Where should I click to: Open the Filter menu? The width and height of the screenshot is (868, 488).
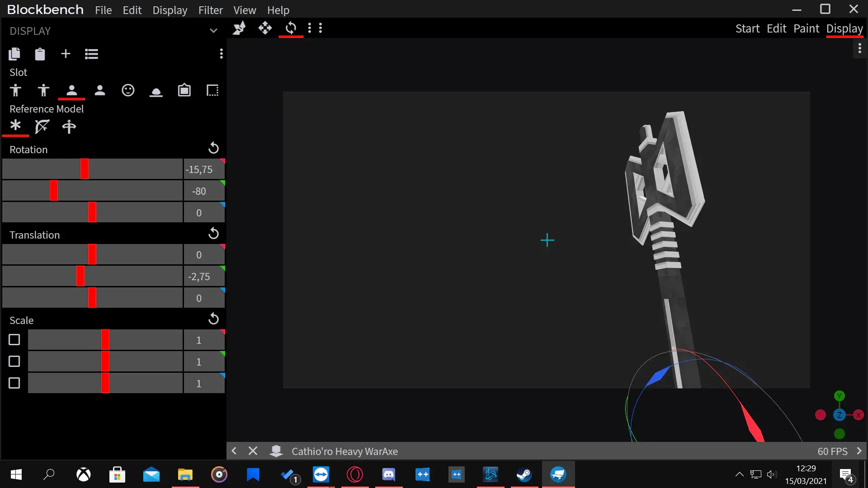(x=211, y=10)
